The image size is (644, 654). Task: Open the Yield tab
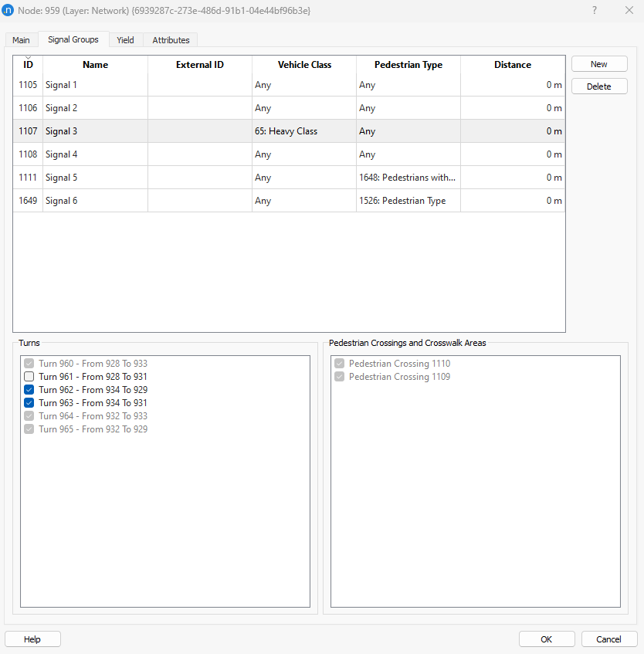tap(125, 39)
